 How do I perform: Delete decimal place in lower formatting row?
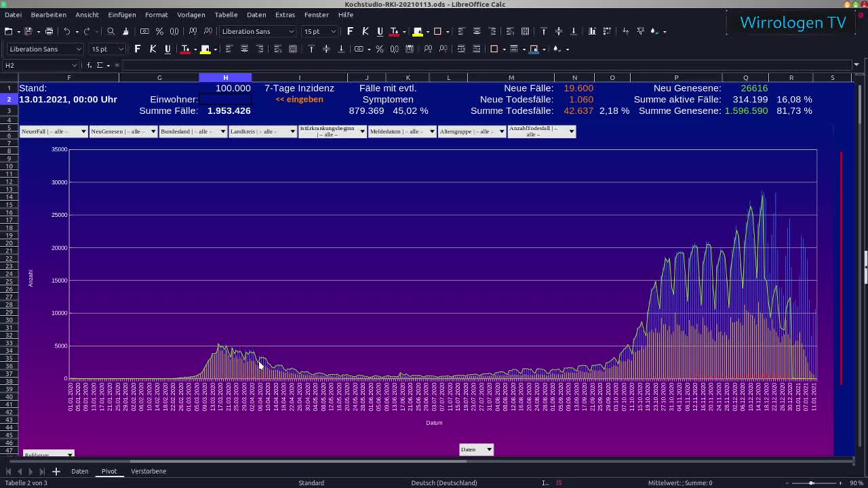pos(443,49)
